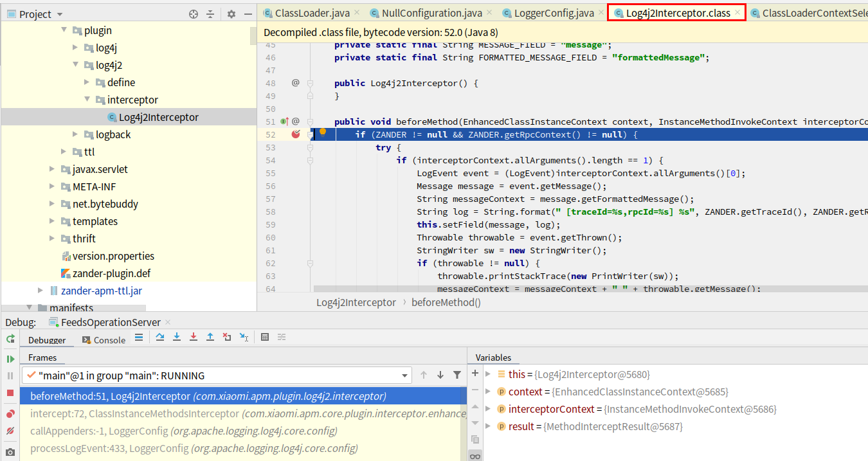The height and width of the screenshot is (461, 868).
Task: Open the Console debug tab
Action: [104, 340]
